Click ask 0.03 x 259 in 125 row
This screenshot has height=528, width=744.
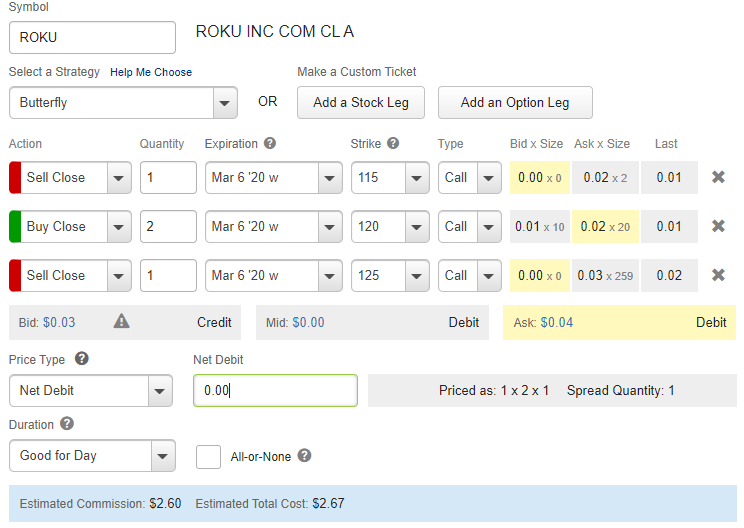(x=605, y=275)
